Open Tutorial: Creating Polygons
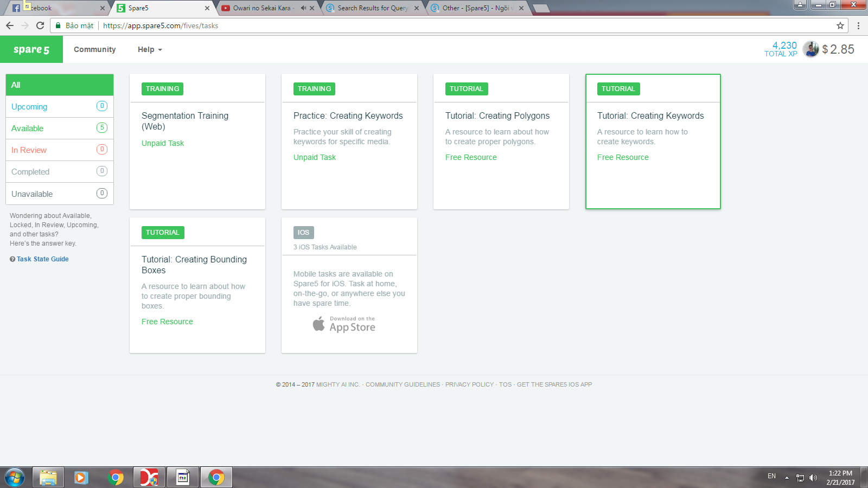 (x=497, y=115)
